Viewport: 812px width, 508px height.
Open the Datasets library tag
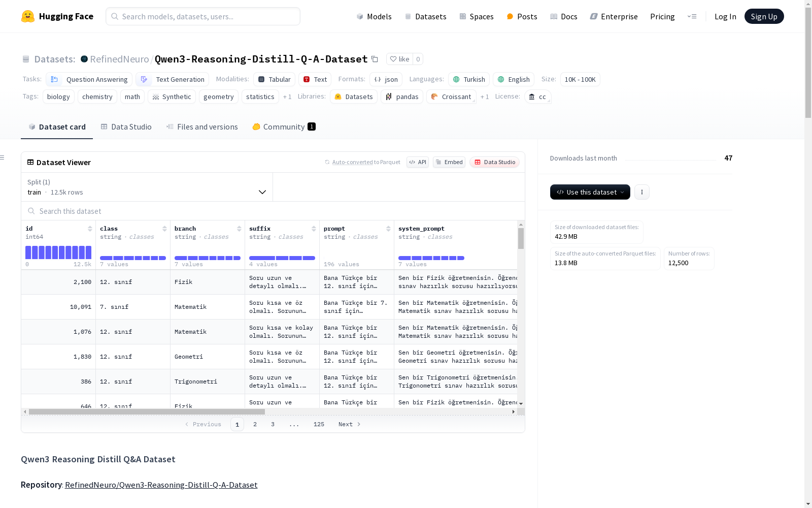[x=353, y=97]
